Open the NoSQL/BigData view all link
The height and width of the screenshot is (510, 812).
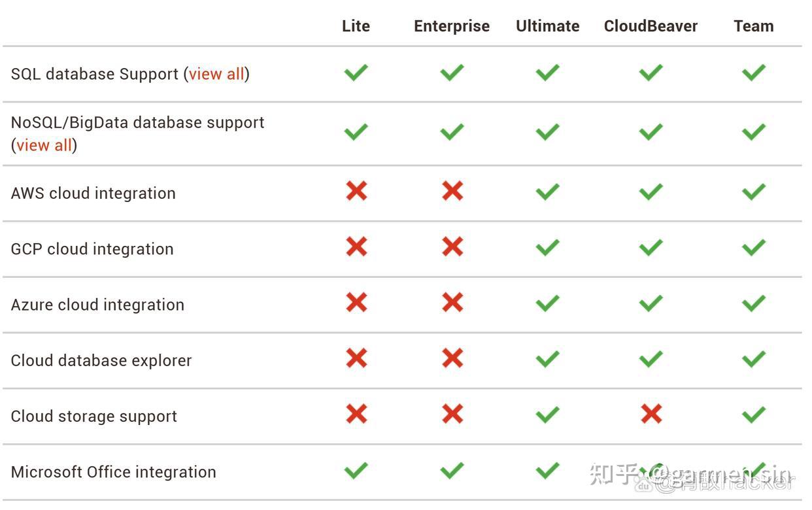coord(44,145)
